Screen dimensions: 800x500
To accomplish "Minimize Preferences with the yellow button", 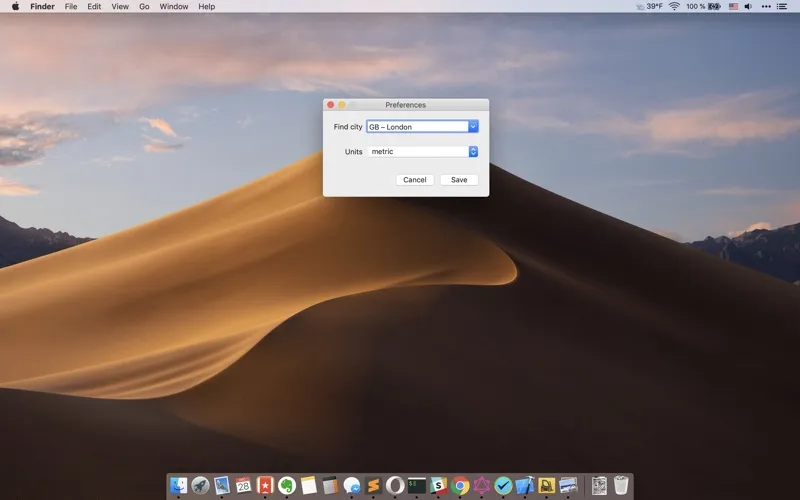I will coord(342,105).
